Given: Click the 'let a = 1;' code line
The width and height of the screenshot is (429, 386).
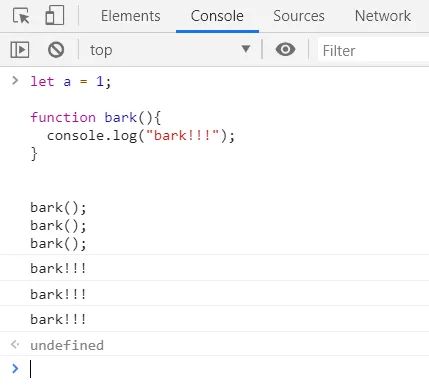Looking at the screenshot, I should tap(71, 81).
